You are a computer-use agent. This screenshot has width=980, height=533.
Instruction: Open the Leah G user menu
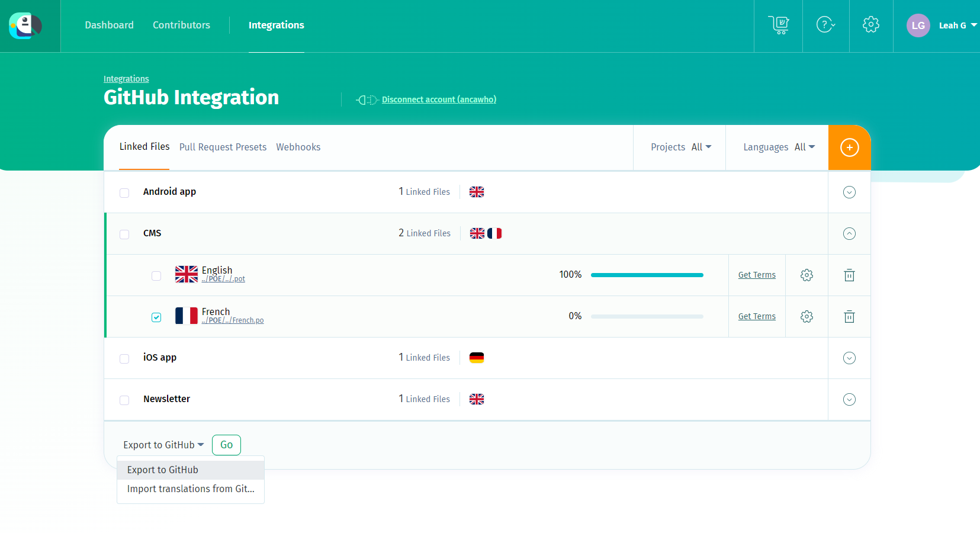click(957, 25)
